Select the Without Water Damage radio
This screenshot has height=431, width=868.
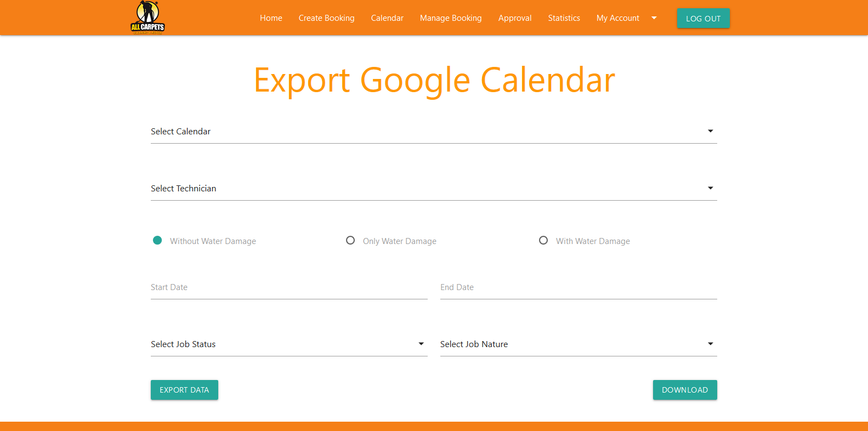[157, 240]
